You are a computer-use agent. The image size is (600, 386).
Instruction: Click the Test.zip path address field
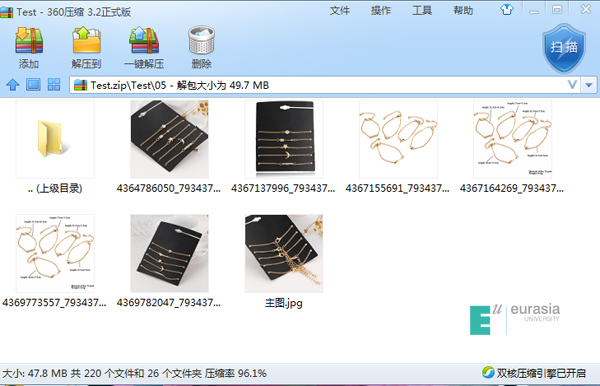click(318, 85)
